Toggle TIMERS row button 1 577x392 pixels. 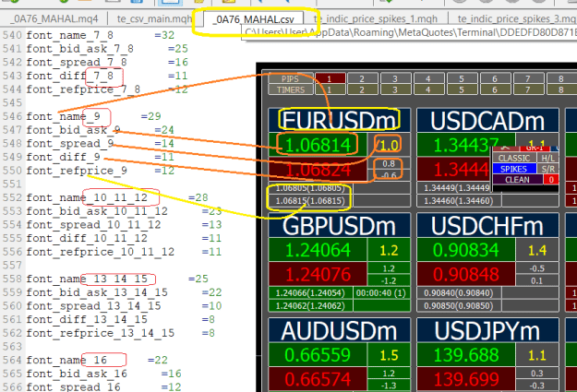[x=331, y=89]
